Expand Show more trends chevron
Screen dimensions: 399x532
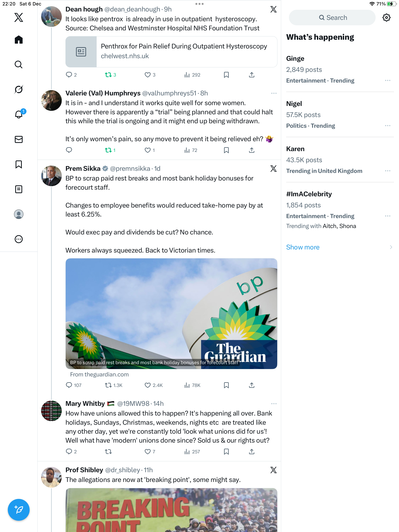[x=391, y=247]
